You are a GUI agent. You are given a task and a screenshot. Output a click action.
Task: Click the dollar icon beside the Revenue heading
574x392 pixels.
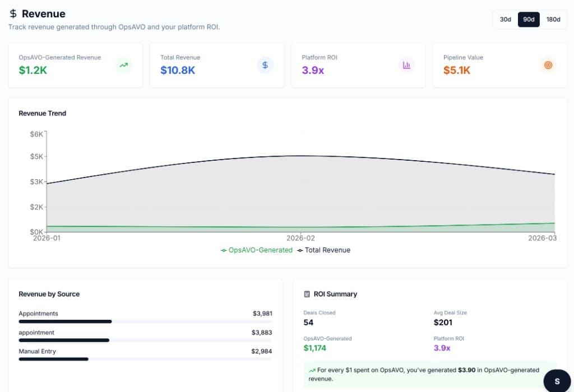point(12,13)
